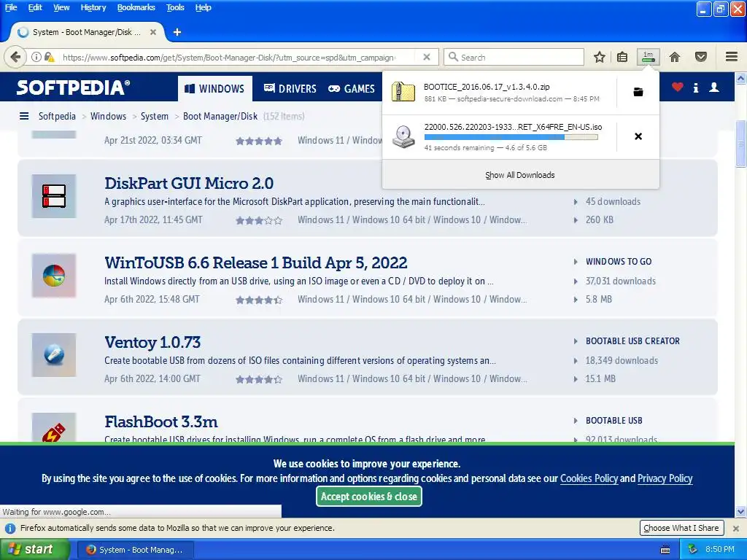Open the File menu
747x560 pixels.
11,7
